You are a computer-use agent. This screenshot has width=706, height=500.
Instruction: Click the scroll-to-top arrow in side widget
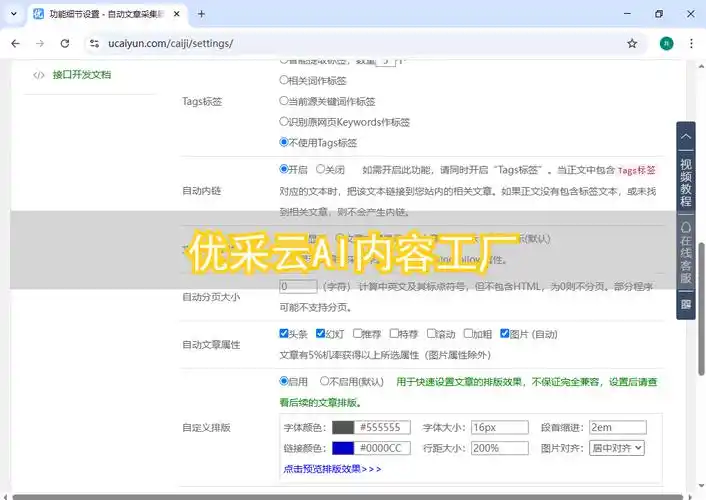685,136
